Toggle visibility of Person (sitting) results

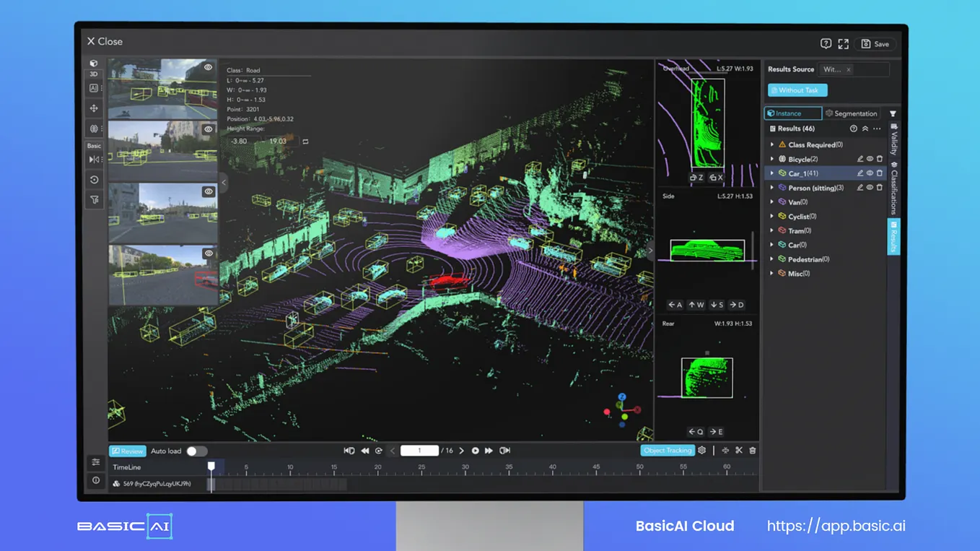870,187
